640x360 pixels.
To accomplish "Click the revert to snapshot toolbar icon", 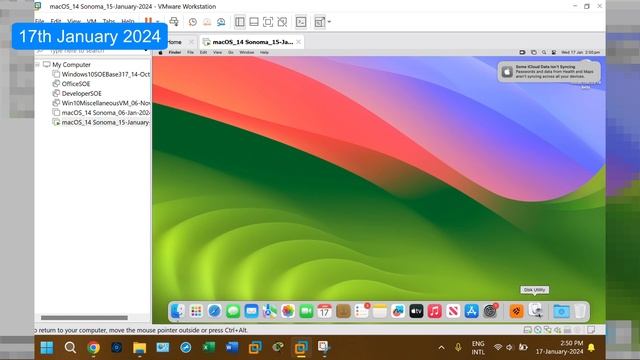I will click(x=207, y=22).
